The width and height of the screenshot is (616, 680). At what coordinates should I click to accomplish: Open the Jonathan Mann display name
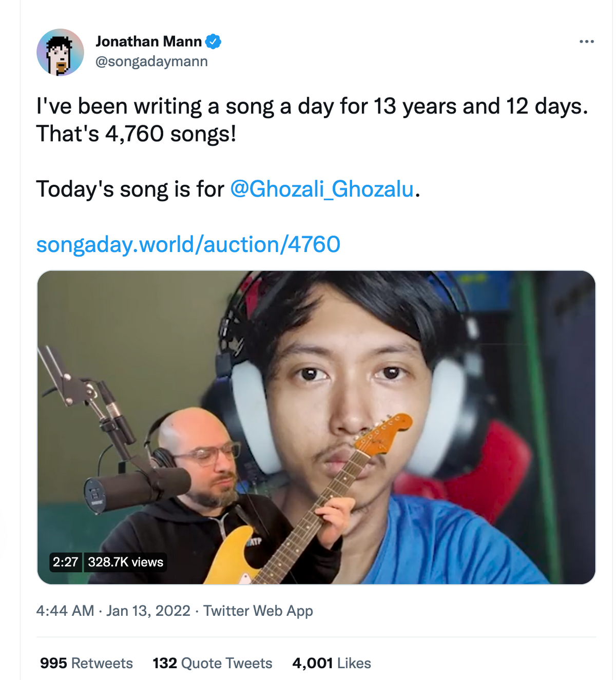pyautogui.click(x=149, y=42)
